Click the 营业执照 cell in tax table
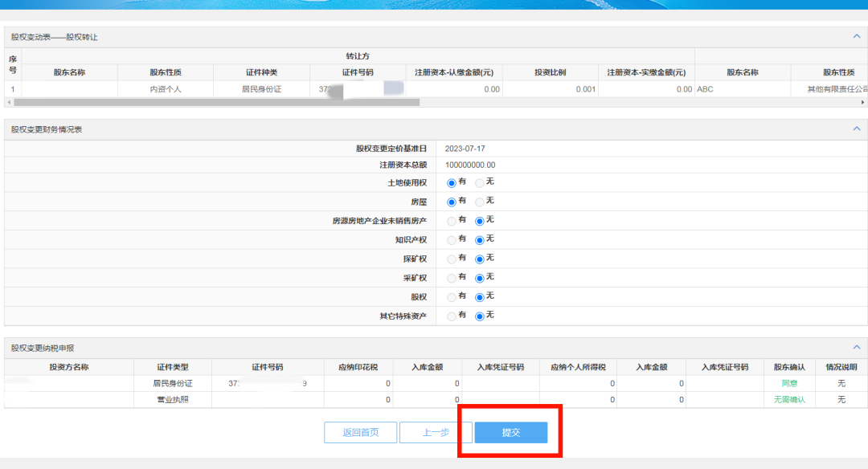Screen dimensions: 868x469 pyautogui.click(x=173, y=399)
